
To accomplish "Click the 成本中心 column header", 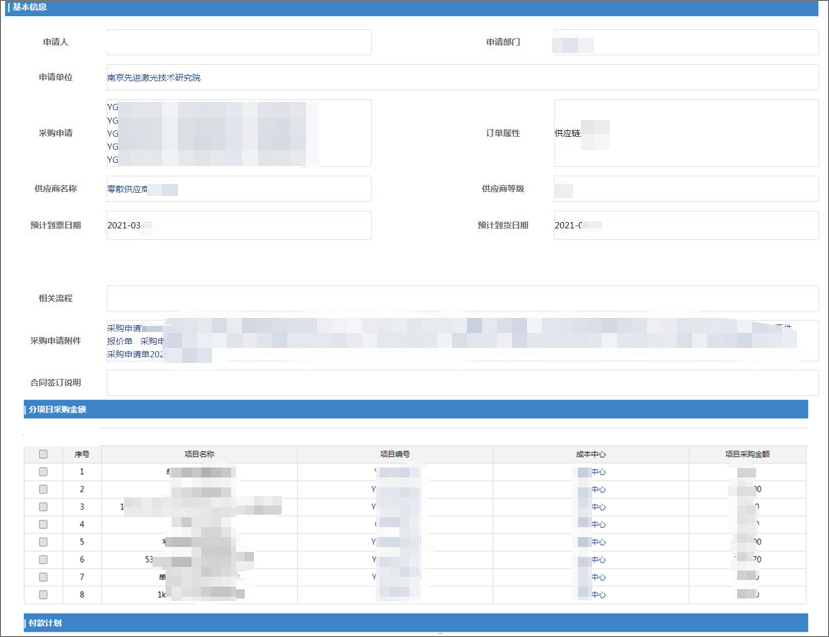I will (591, 454).
